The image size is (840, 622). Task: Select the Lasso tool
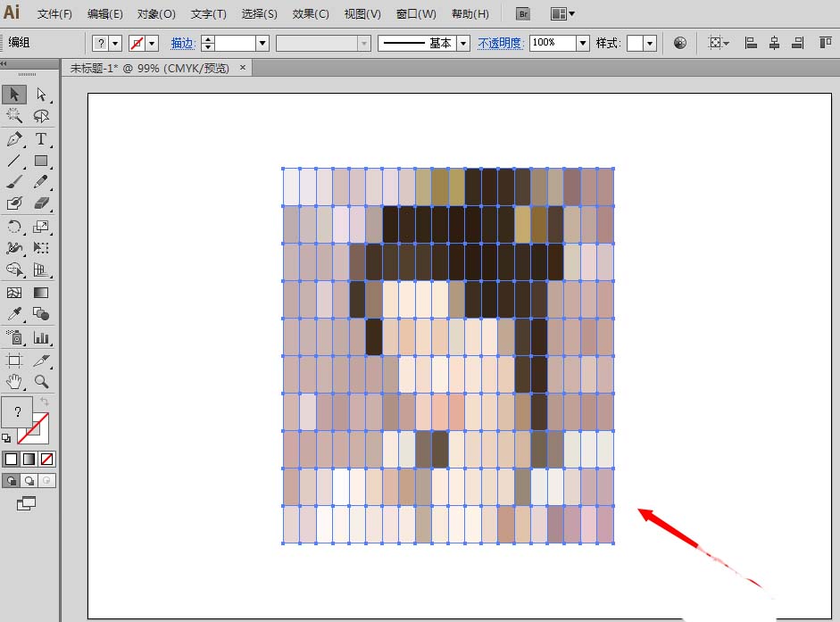41,116
